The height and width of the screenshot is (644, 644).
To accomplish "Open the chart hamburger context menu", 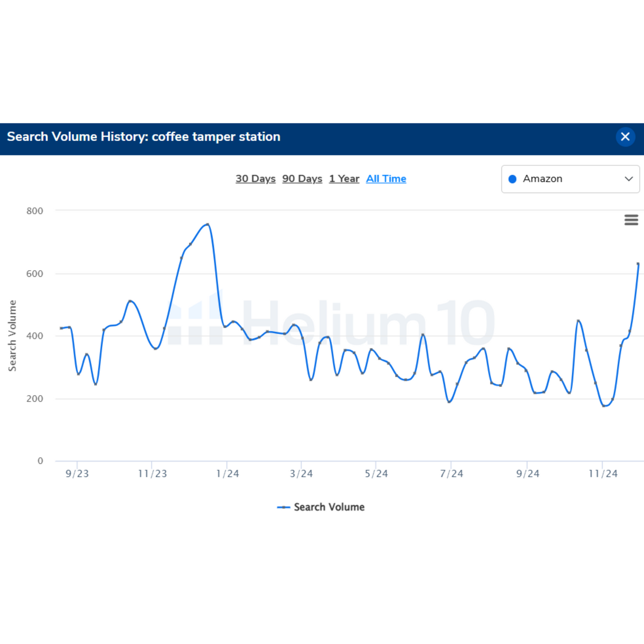I will (631, 220).
